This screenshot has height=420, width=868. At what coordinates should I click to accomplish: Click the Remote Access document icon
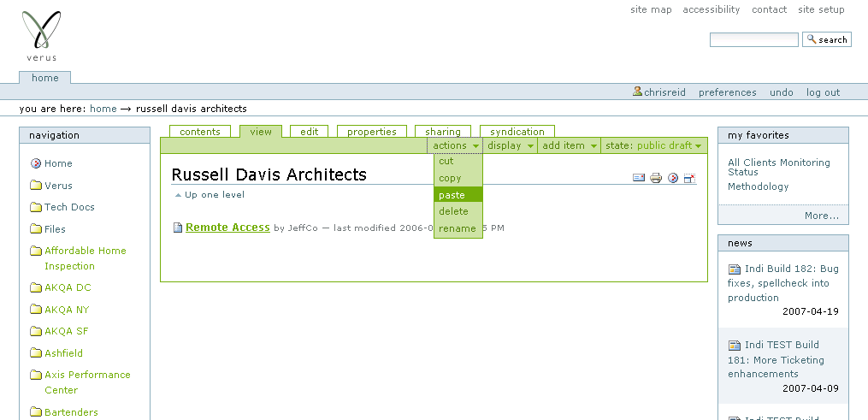pyautogui.click(x=178, y=228)
